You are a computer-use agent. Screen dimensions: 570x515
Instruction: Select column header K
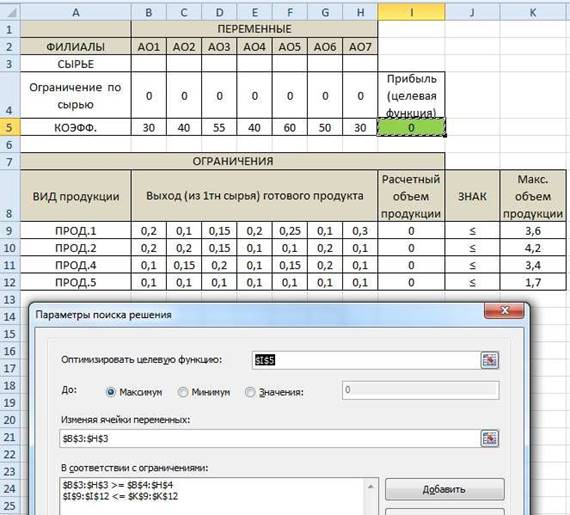point(533,13)
